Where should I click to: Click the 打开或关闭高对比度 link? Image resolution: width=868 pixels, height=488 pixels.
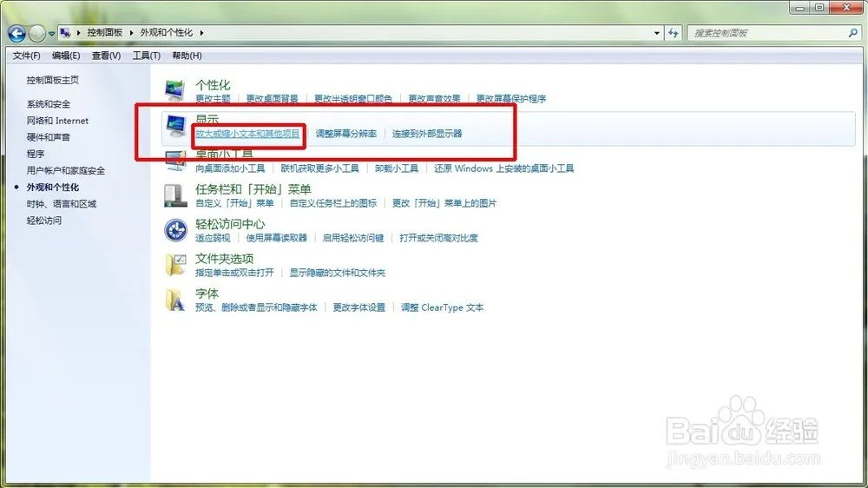(438, 238)
